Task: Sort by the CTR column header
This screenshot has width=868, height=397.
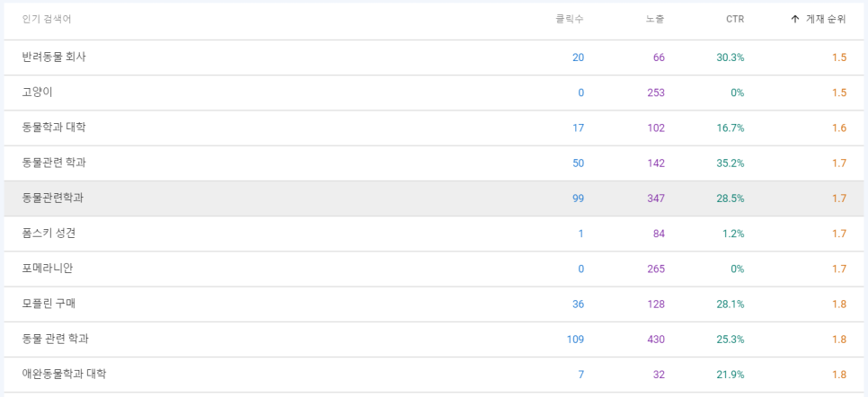Action: [x=735, y=19]
